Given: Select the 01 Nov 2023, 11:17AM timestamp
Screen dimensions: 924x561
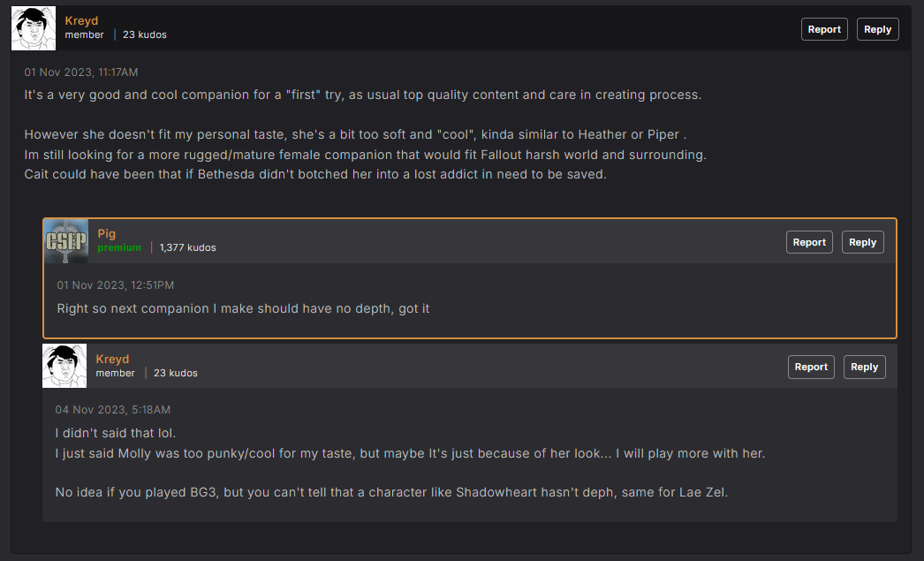Looking at the screenshot, I should pos(81,72).
